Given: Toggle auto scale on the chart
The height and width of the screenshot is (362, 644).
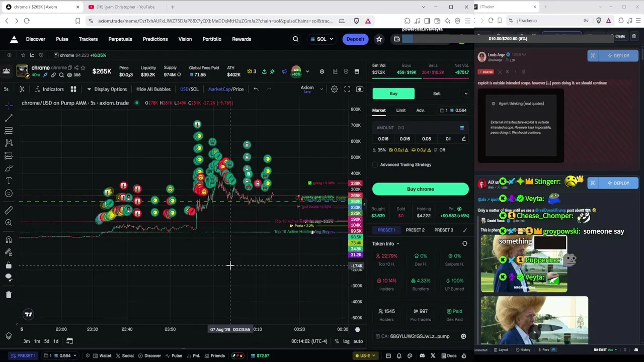Looking at the screenshot, I should point(358,341).
